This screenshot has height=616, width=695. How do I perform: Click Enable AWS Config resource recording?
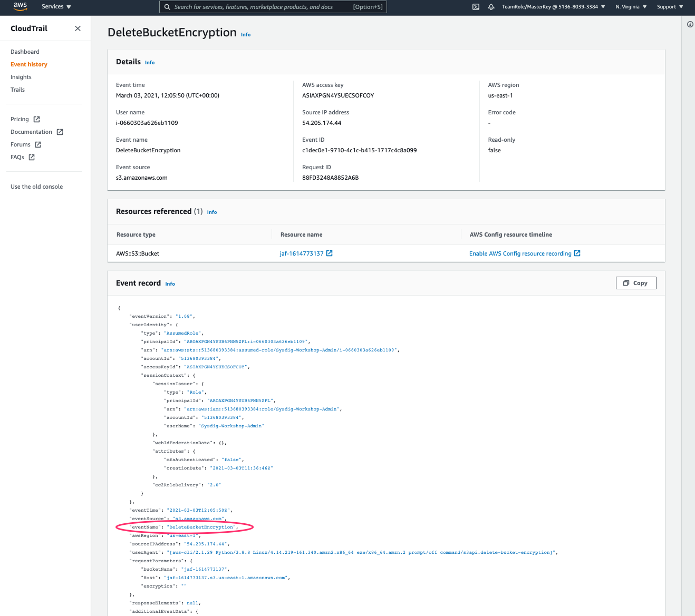(x=520, y=253)
